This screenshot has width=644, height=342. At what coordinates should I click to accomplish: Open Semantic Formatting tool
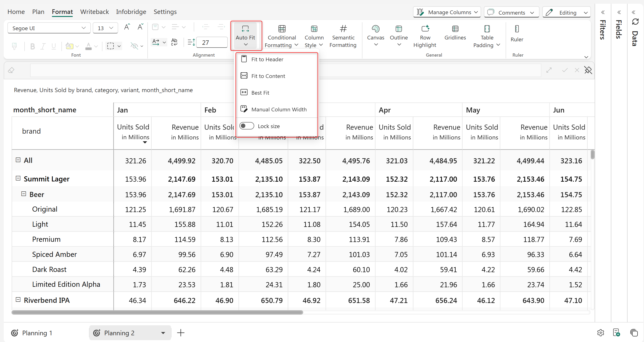click(x=343, y=29)
